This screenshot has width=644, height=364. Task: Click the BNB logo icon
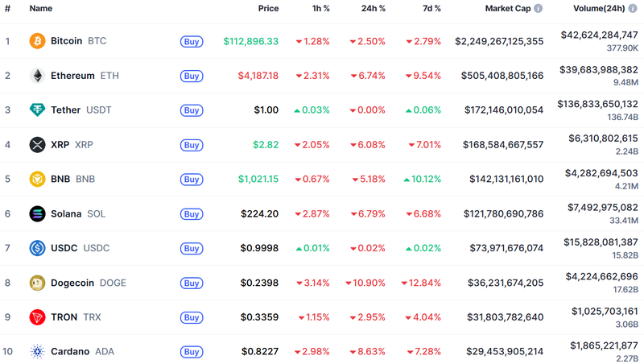37,179
